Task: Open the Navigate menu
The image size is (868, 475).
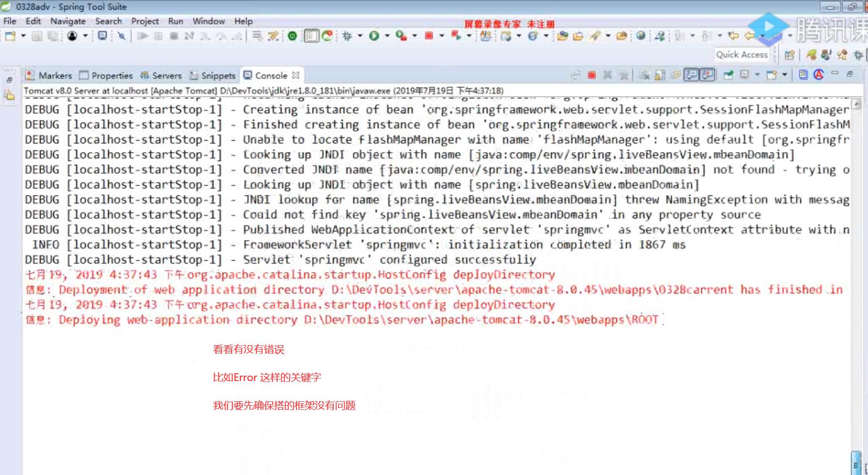Action: point(68,21)
